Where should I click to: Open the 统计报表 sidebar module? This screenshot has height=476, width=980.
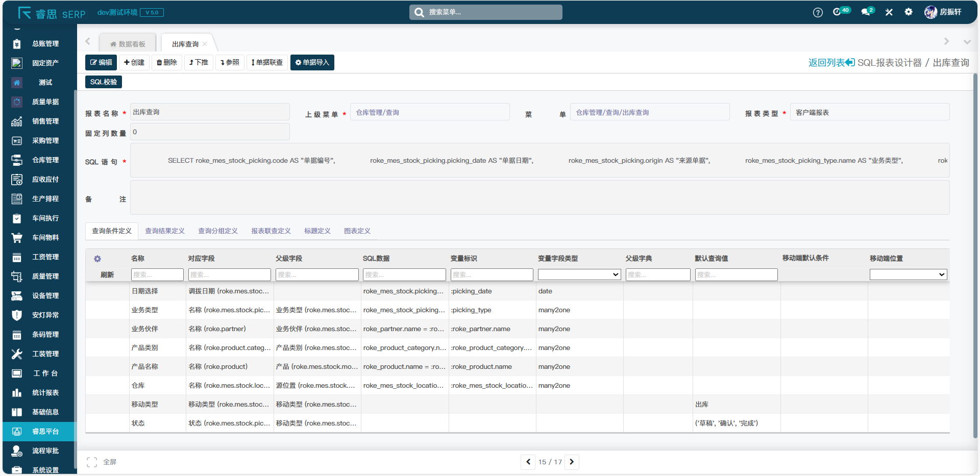coord(45,393)
